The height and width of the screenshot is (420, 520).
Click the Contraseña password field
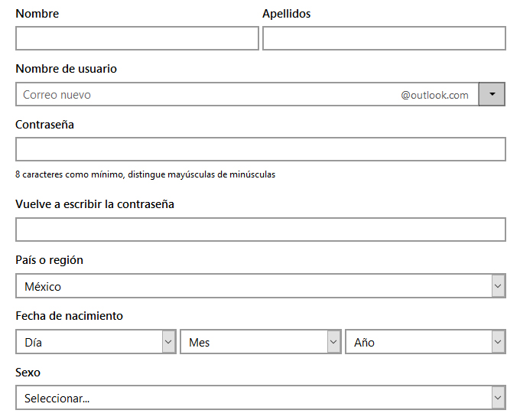pyautogui.click(x=261, y=149)
